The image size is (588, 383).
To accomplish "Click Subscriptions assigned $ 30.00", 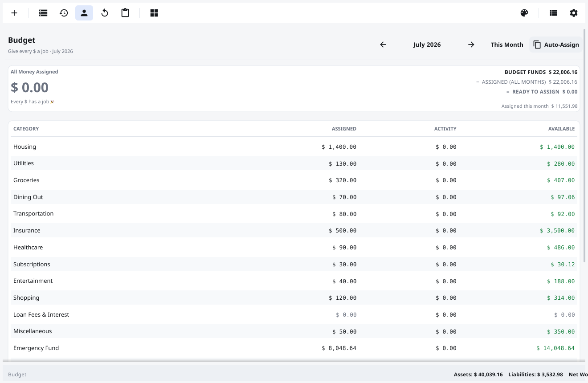I will [344, 265].
